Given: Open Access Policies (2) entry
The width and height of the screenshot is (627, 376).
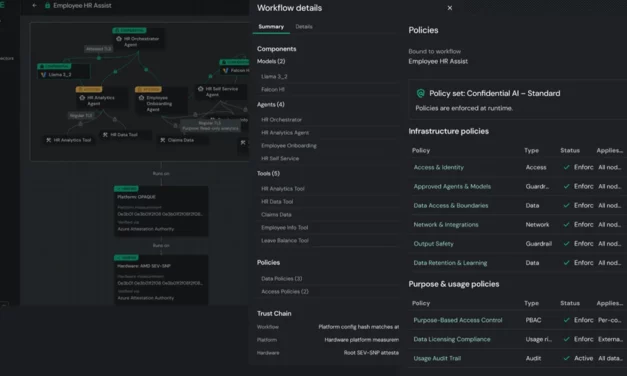Looking at the screenshot, I should pos(285,292).
